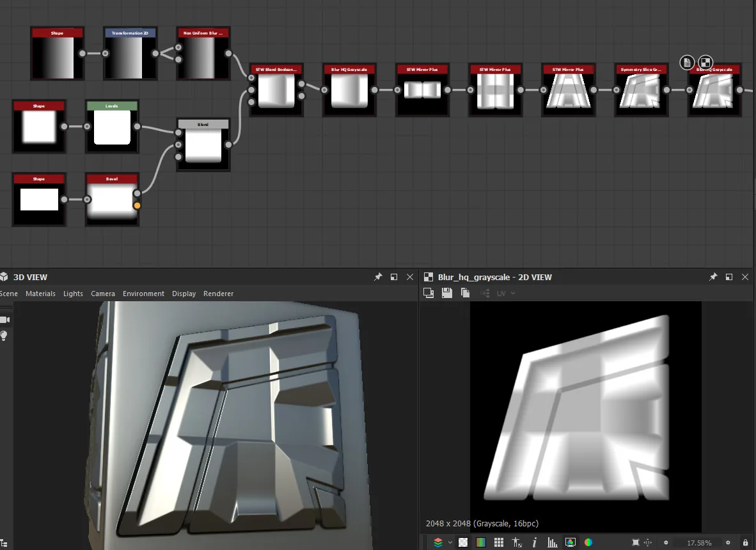This screenshot has height=550, width=756.
Task: Open the Scene menu
Action: 8,294
